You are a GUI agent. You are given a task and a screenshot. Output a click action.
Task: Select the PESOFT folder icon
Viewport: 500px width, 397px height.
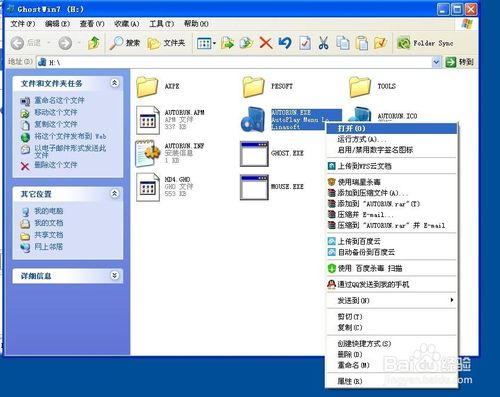click(x=254, y=87)
